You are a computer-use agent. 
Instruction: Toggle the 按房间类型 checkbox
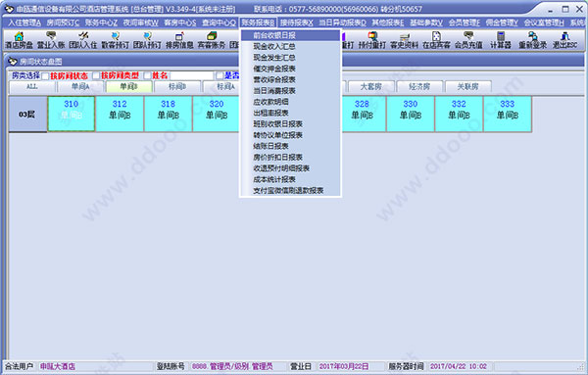(x=96, y=76)
